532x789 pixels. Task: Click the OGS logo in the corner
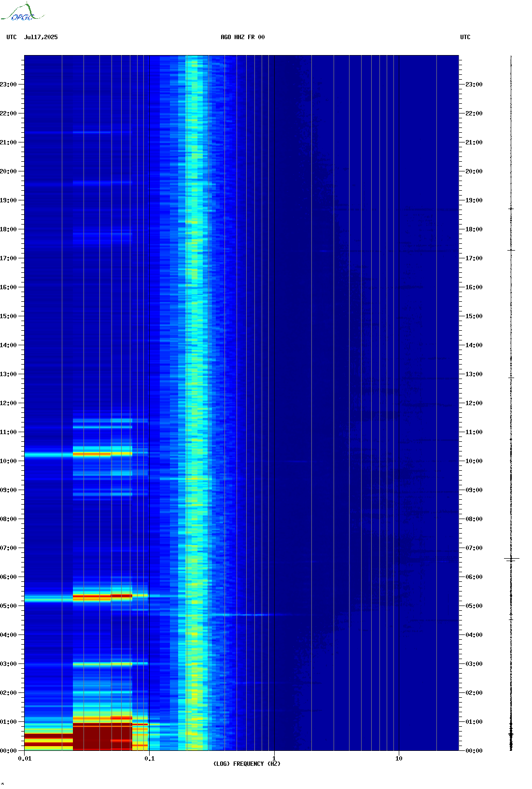[x=22, y=12]
